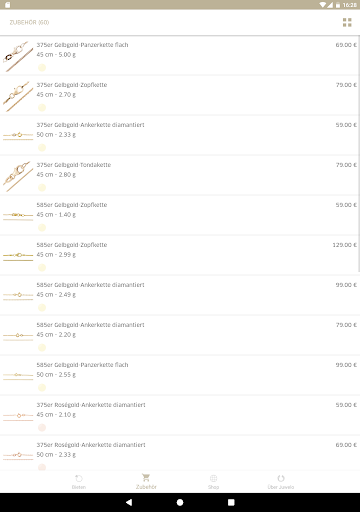The width and height of the screenshot is (360, 512).
Task: Select the Zubehör cart tab
Action: point(146,482)
